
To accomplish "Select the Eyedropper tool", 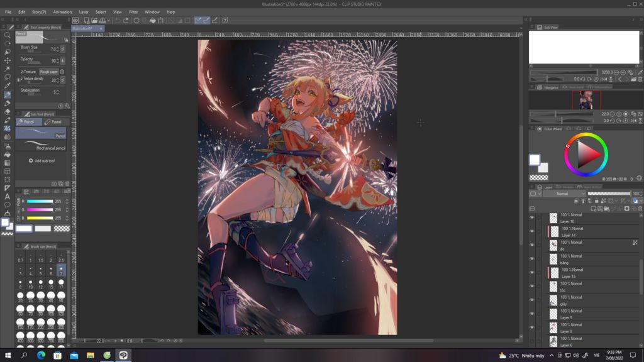I will pyautogui.click(x=7, y=85).
